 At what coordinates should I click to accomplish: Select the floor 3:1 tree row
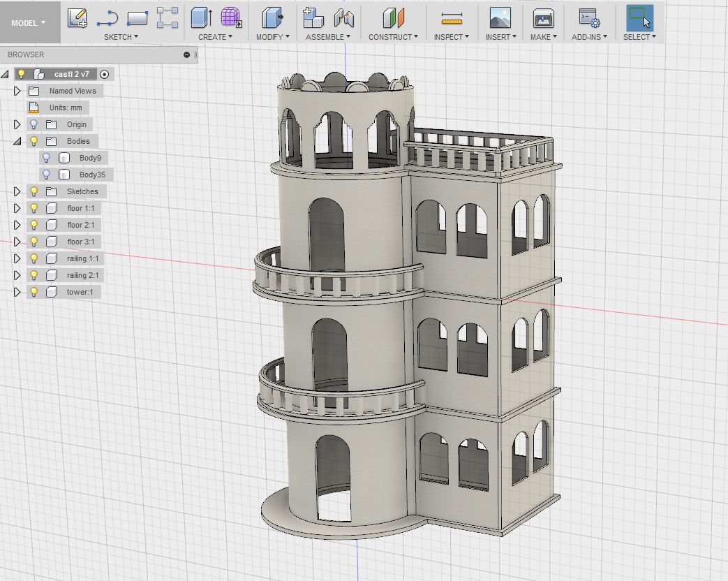point(64,242)
